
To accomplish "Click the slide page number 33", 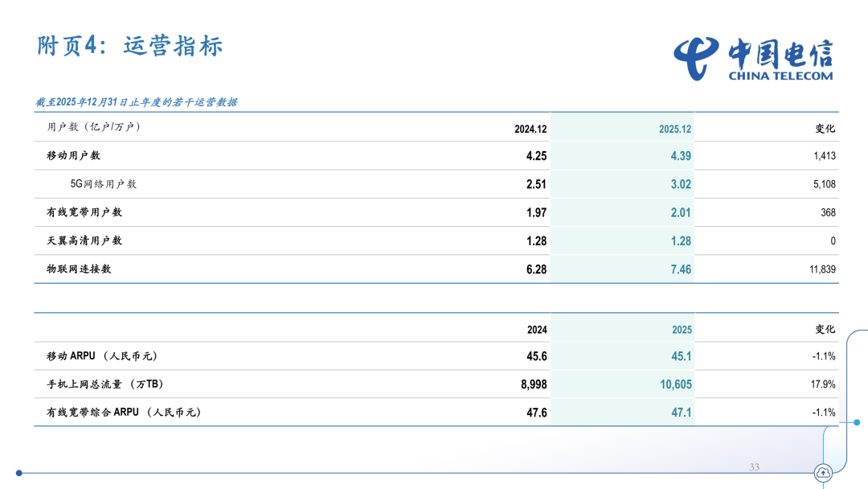I will [754, 467].
